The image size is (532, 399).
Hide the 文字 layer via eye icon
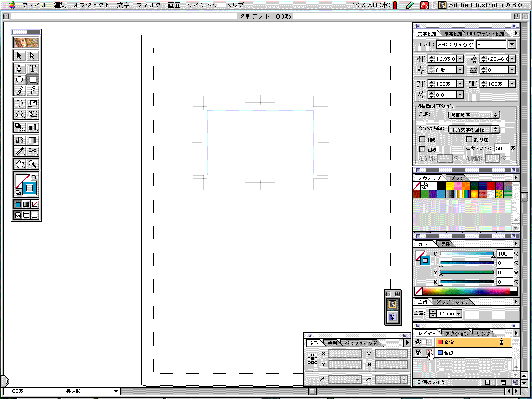pos(418,342)
